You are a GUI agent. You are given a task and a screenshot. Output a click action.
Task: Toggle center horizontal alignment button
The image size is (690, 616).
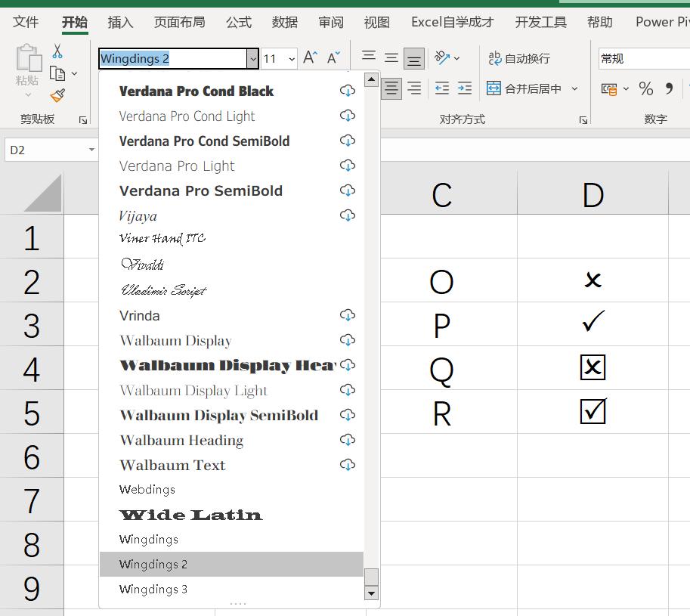[x=391, y=88]
